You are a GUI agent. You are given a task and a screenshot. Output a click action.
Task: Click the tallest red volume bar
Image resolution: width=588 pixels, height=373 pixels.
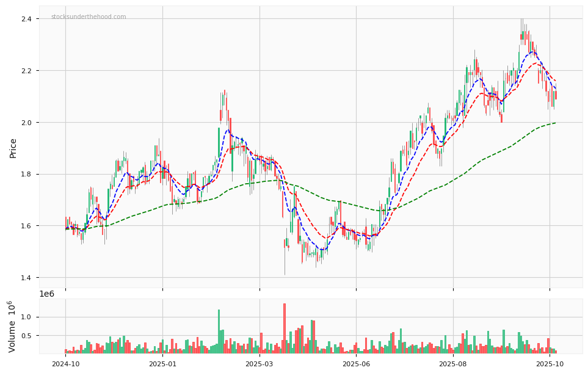pyautogui.click(x=285, y=330)
